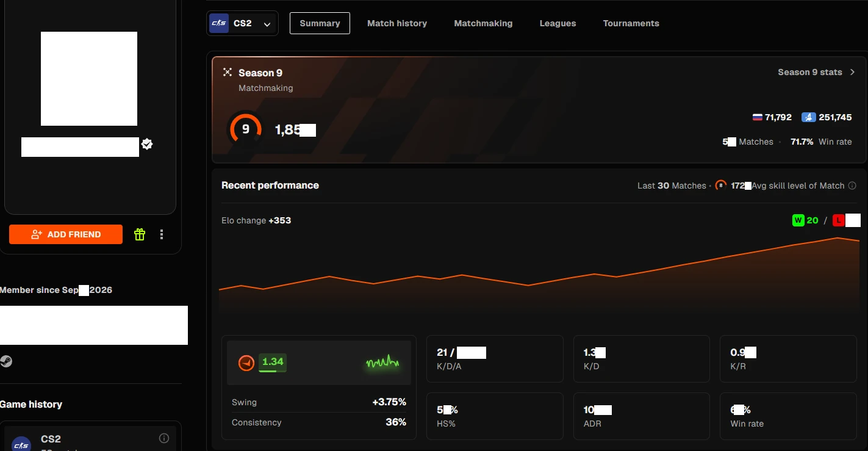Expand Season 9 stats chevron arrow
The height and width of the screenshot is (451, 868).
pos(852,72)
